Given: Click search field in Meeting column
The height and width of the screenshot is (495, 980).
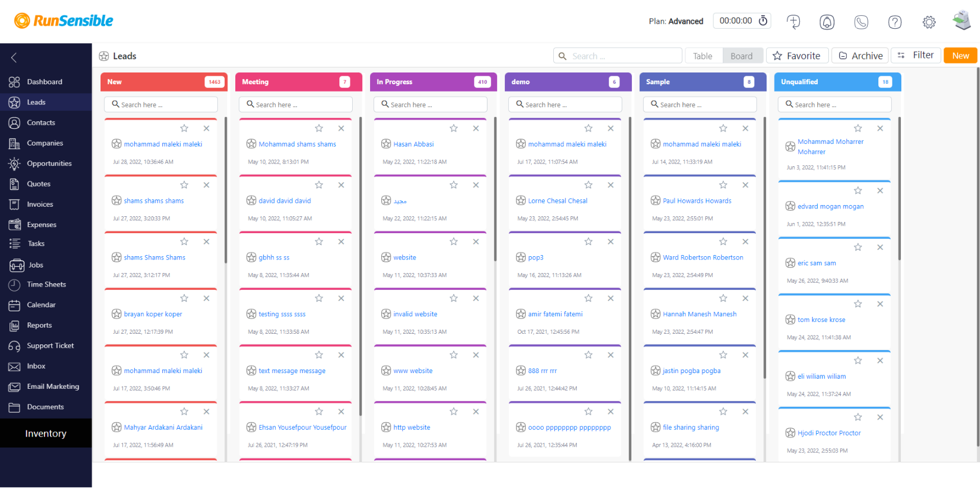Looking at the screenshot, I should click(295, 105).
